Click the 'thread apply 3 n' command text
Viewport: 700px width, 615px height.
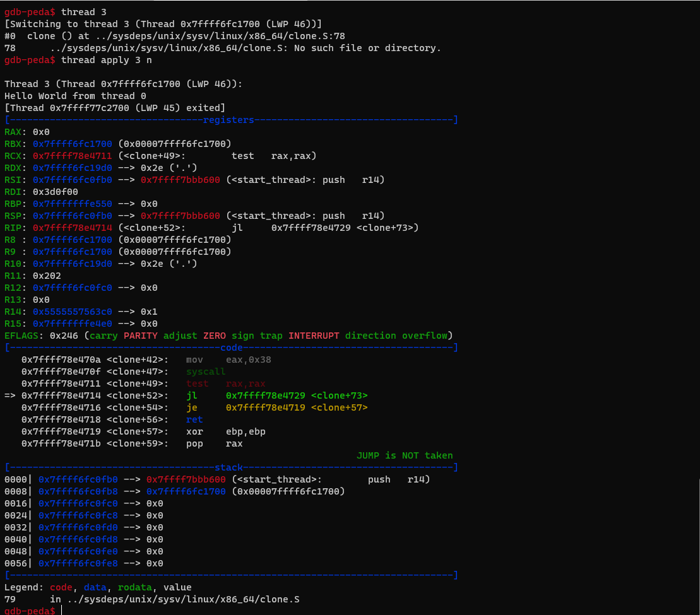(106, 60)
